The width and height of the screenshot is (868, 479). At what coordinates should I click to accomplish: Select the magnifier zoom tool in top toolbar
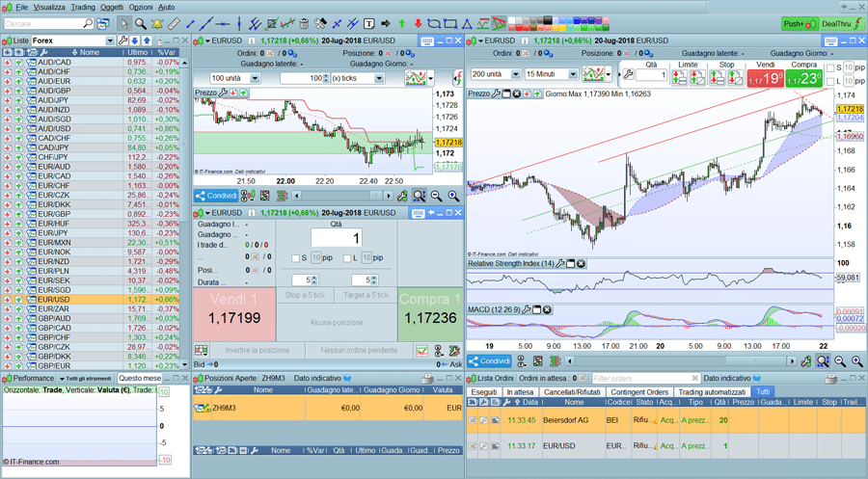click(141, 24)
